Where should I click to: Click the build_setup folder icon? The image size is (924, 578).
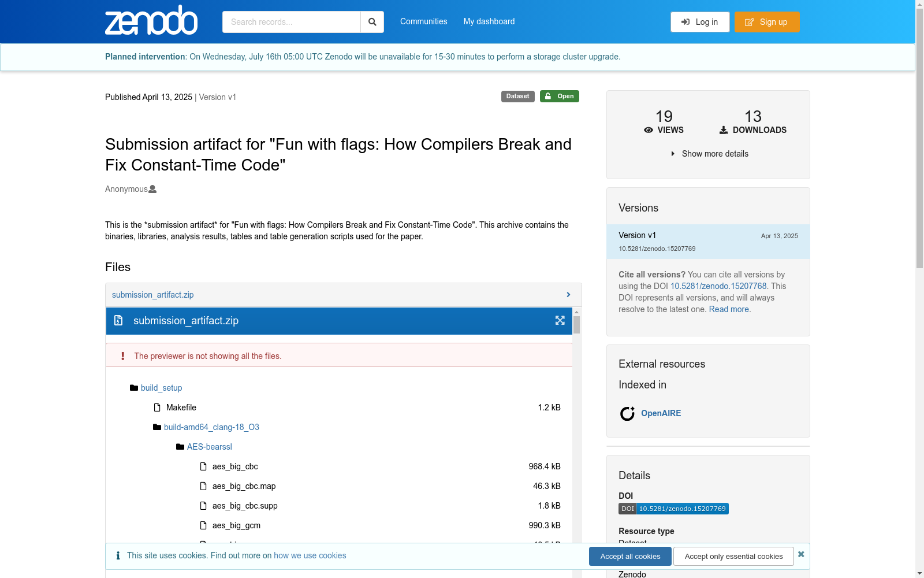(x=134, y=388)
